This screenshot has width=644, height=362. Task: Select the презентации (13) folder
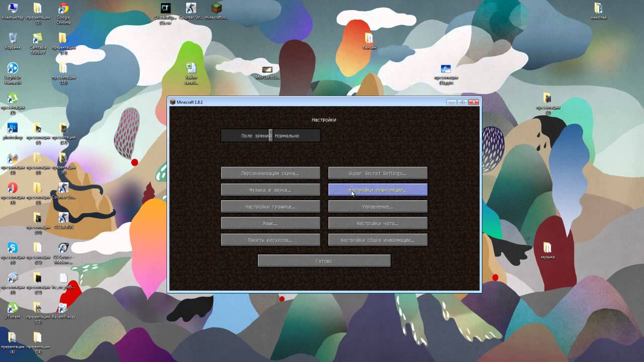point(38,313)
